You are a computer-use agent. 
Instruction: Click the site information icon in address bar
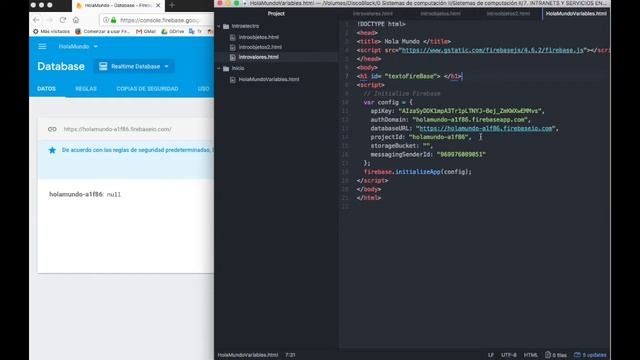(x=106, y=20)
